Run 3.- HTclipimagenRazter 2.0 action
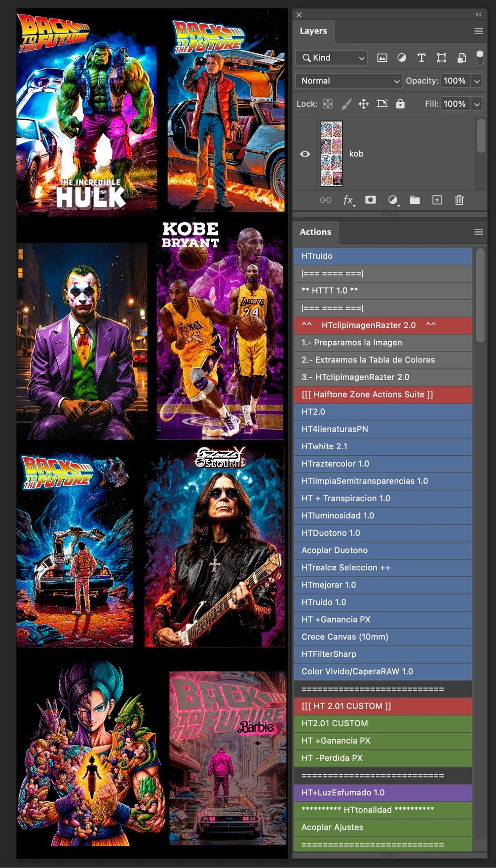 point(383,377)
